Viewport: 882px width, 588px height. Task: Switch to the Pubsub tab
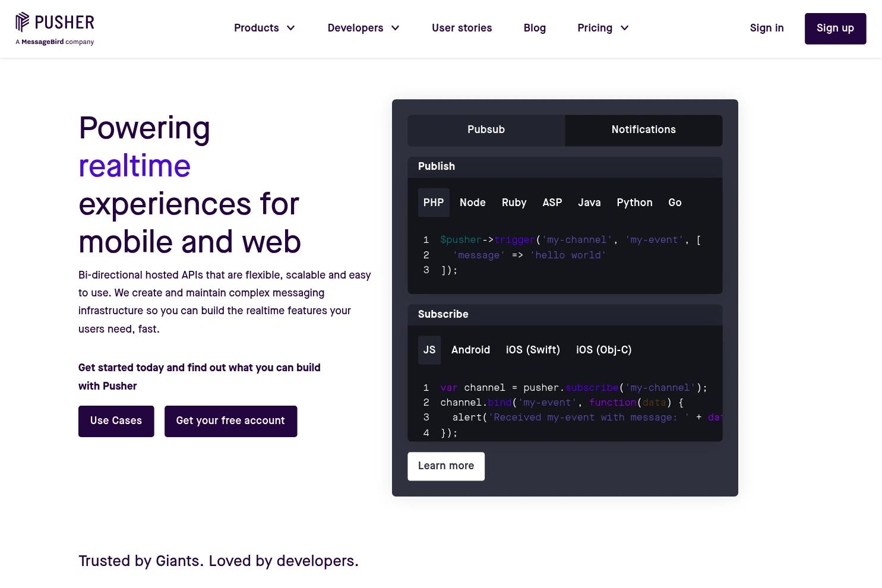pos(486,130)
